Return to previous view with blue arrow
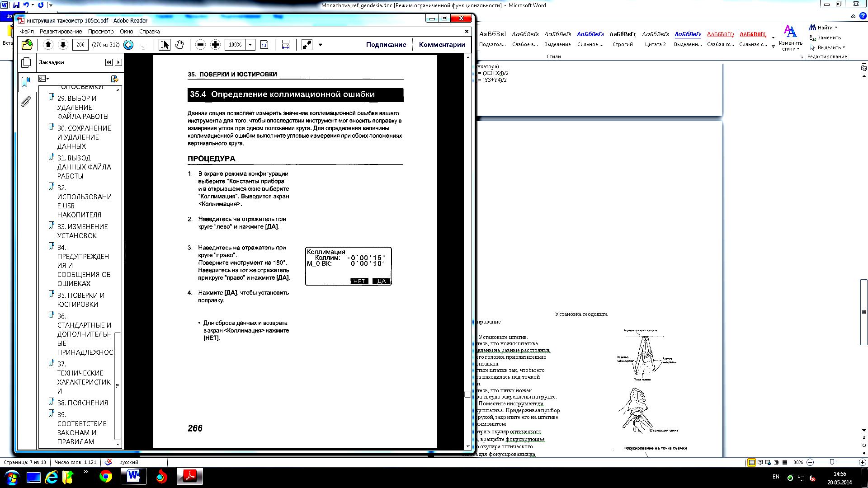Screen dimensions: 868x488 coord(128,44)
